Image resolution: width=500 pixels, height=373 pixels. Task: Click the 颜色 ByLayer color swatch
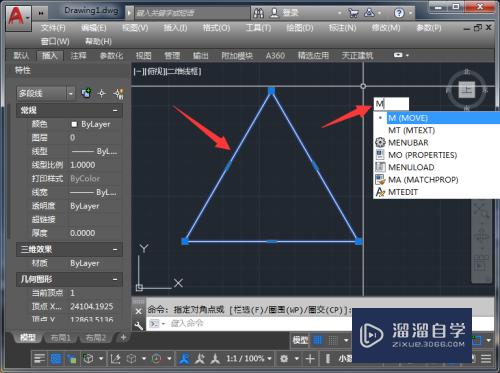point(74,124)
